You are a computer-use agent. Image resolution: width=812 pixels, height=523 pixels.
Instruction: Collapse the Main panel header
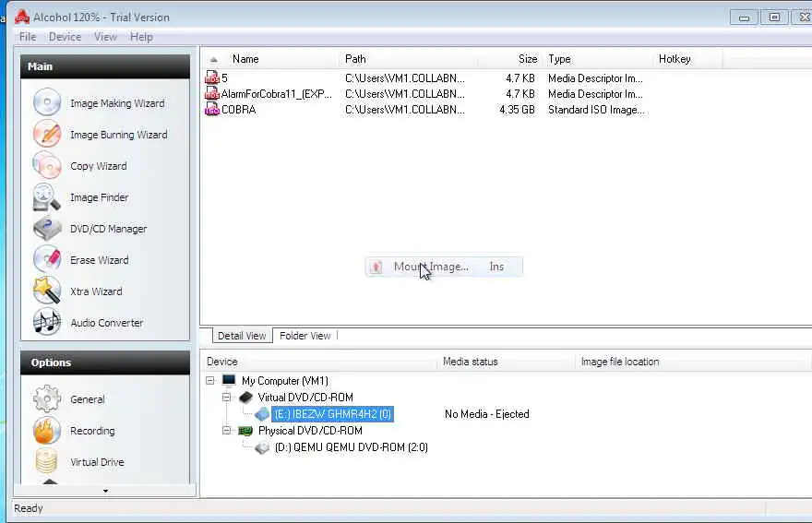[105, 66]
